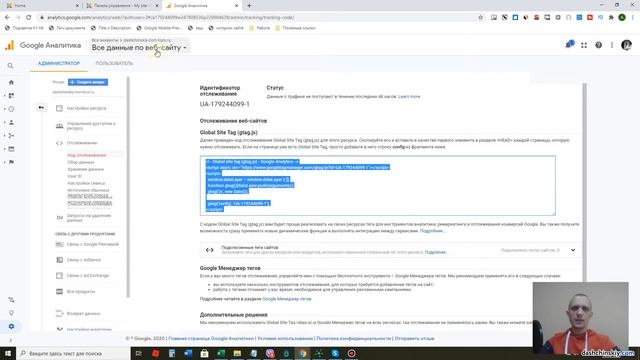This screenshot has width=640, height=360.
Task: Switch to the Панель управления browser tab
Action: (x=122, y=6)
